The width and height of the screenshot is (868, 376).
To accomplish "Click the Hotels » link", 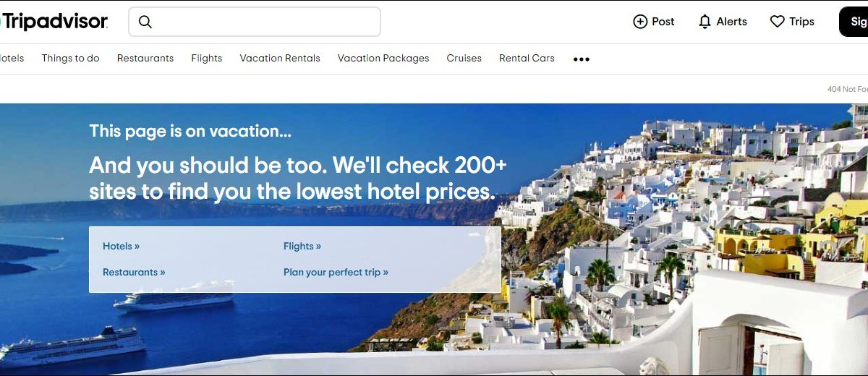I will (121, 246).
